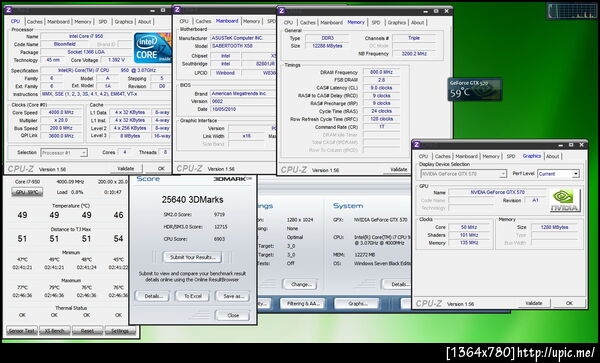Select CPU tab in the Mainboard window
600x363 pixels.
coord(184,21)
